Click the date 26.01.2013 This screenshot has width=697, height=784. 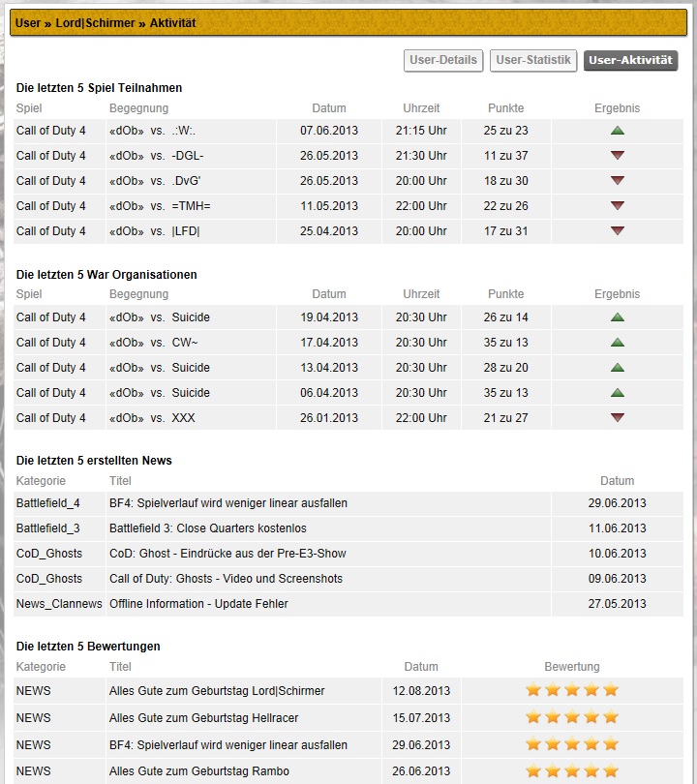(x=329, y=417)
